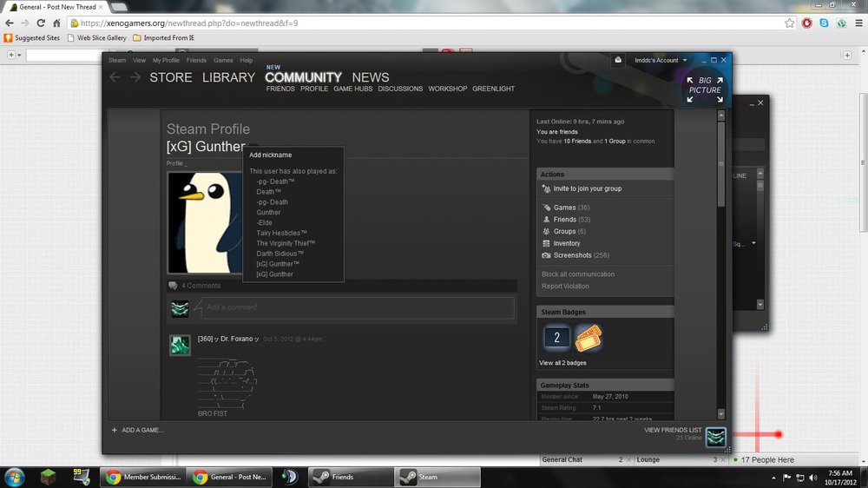Open Friends menu in Steam menubar

pyautogui.click(x=196, y=61)
